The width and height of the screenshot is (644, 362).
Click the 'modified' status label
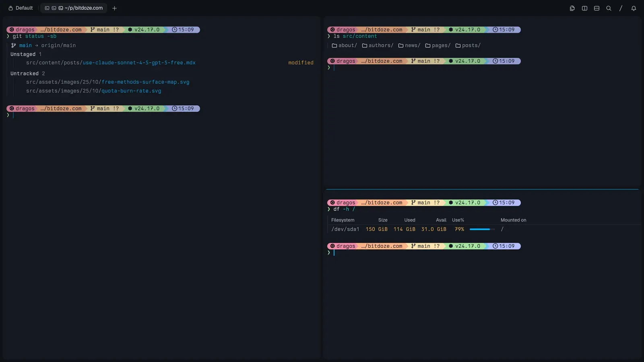coord(301,63)
